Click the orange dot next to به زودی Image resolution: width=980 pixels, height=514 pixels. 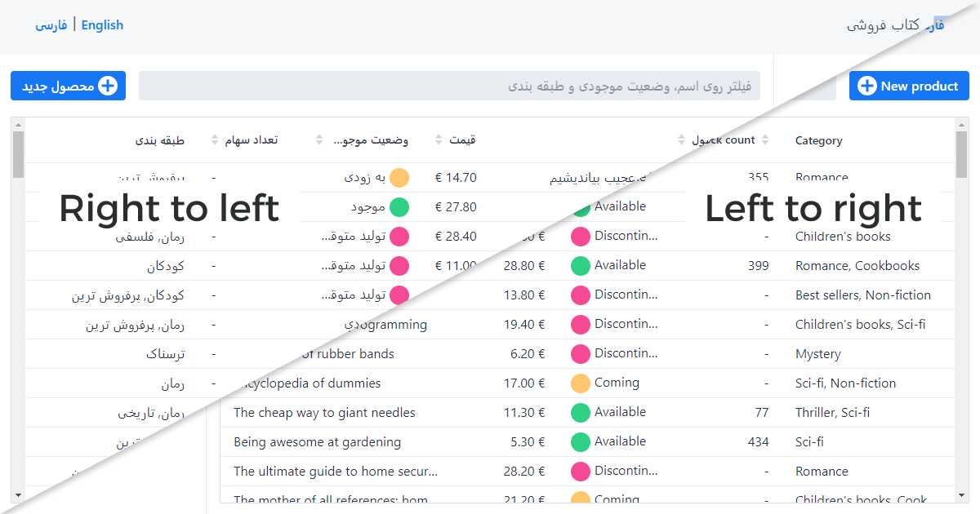pyautogui.click(x=399, y=178)
